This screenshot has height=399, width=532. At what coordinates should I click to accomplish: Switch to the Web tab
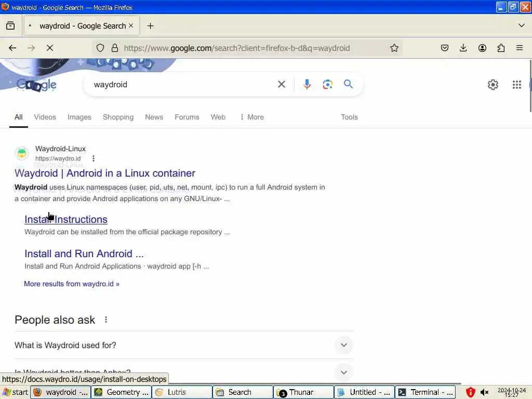pos(218,117)
